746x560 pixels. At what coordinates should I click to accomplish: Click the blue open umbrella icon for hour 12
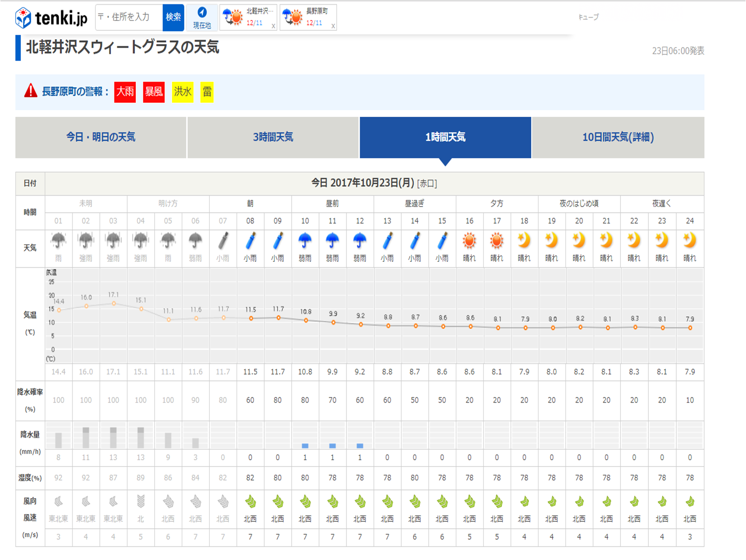tap(360, 241)
